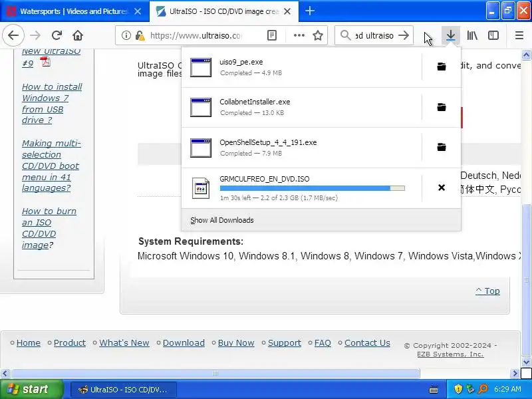
Task: Close the Watersports tab
Action: coord(138,11)
